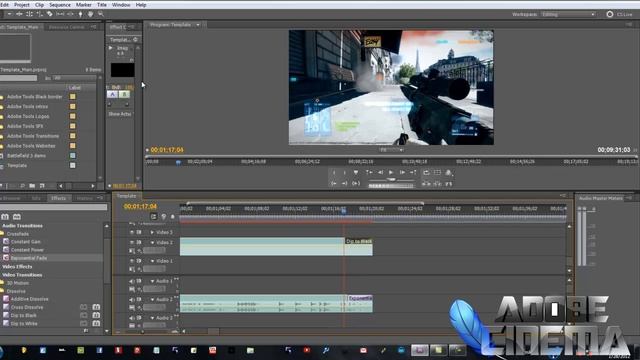This screenshot has height=360, width=640.
Task: Toggle Safe Margins button
Action: coord(437,173)
